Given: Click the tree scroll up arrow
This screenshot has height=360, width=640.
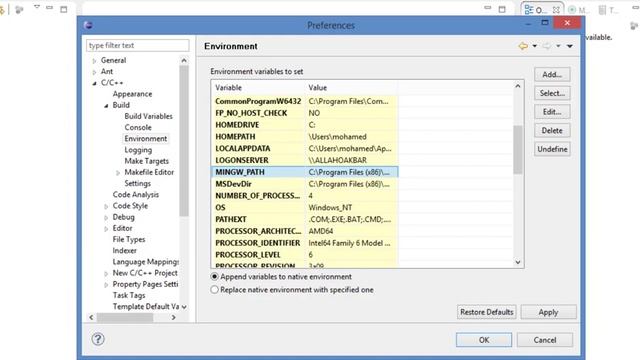Looking at the screenshot, I should [x=184, y=60].
